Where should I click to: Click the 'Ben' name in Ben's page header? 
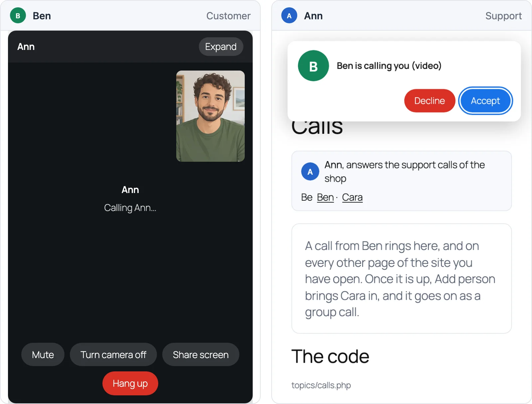pos(42,16)
